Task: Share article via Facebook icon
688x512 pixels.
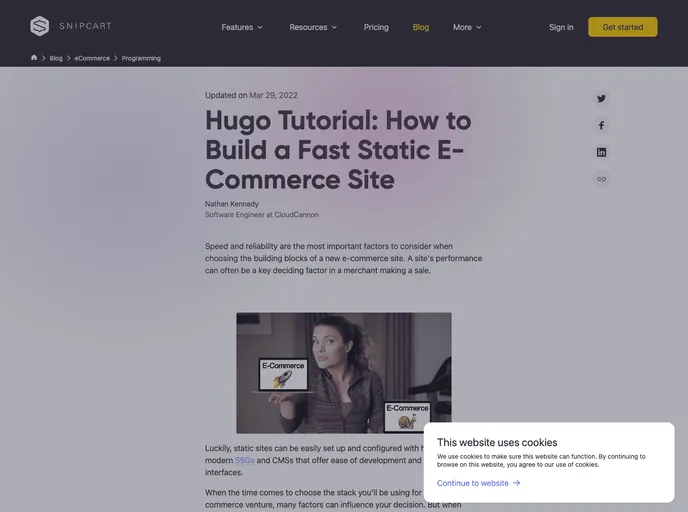Action: [x=601, y=125]
